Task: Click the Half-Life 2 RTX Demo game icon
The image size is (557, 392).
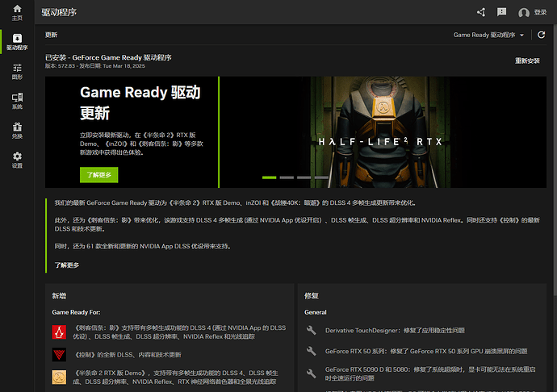Action: pyautogui.click(x=59, y=377)
